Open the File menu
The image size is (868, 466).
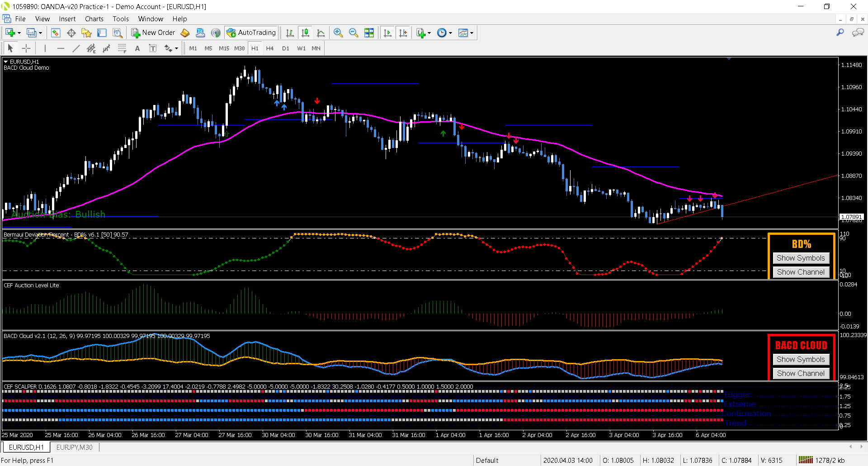pos(20,19)
